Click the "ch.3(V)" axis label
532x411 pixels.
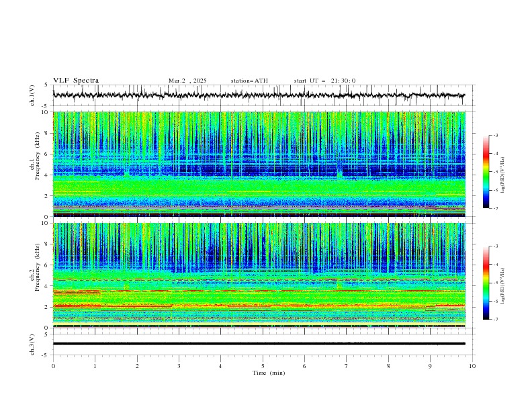(x=32, y=345)
